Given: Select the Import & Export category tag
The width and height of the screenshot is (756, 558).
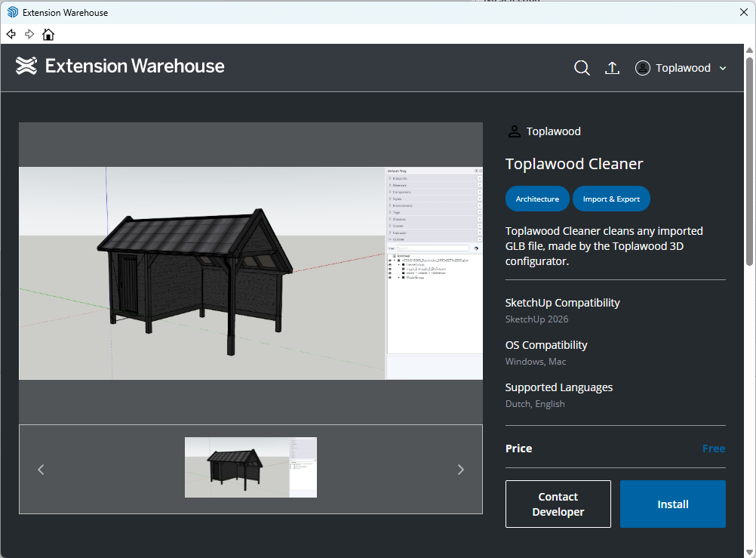Looking at the screenshot, I should tap(611, 199).
